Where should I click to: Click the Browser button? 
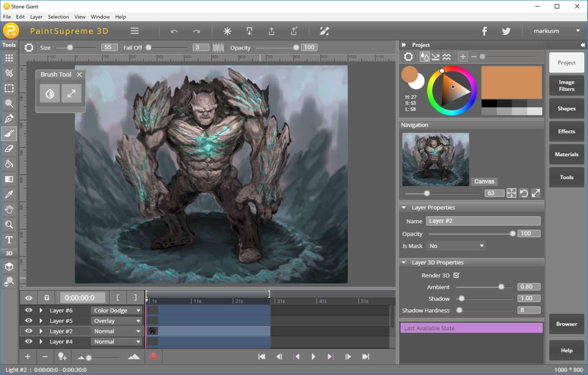coord(566,324)
